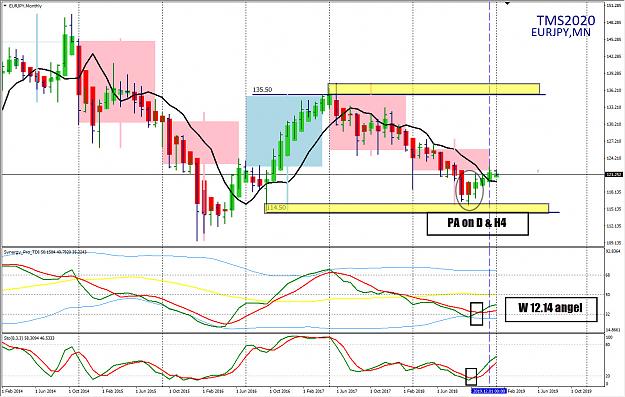Select the 'PA on D & H4' text box

tap(478, 223)
